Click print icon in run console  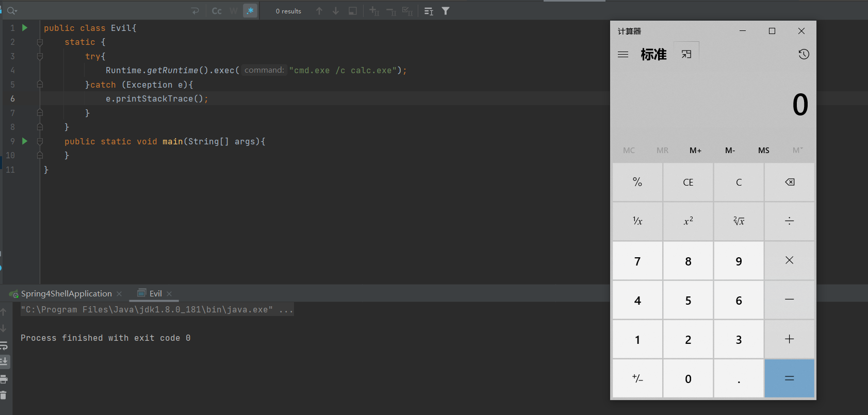(4, 379)
